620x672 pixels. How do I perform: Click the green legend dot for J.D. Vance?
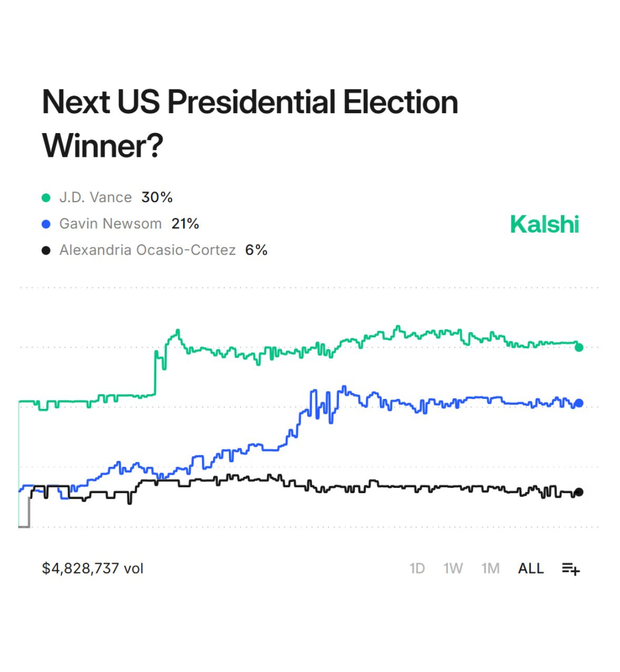[x=46, y=198]
